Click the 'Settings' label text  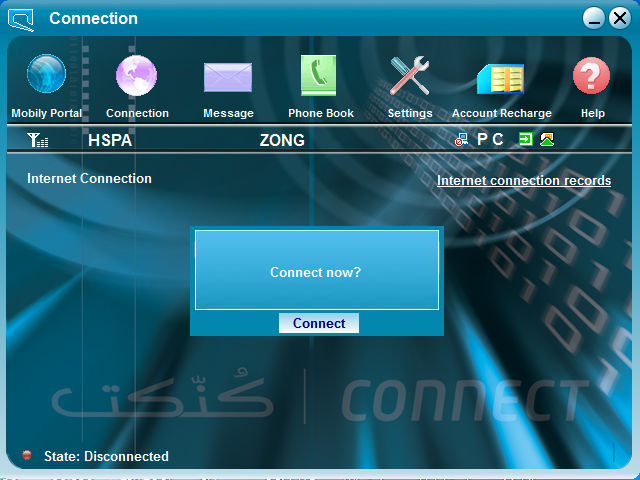point(410,113)
